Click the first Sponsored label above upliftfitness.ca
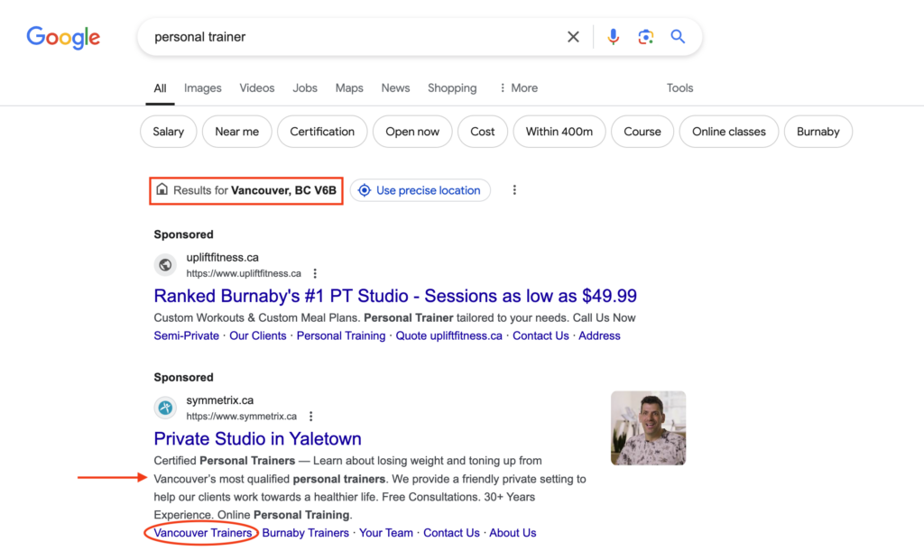The width and height of the screenshot is (924, 560). click(184, 234)
